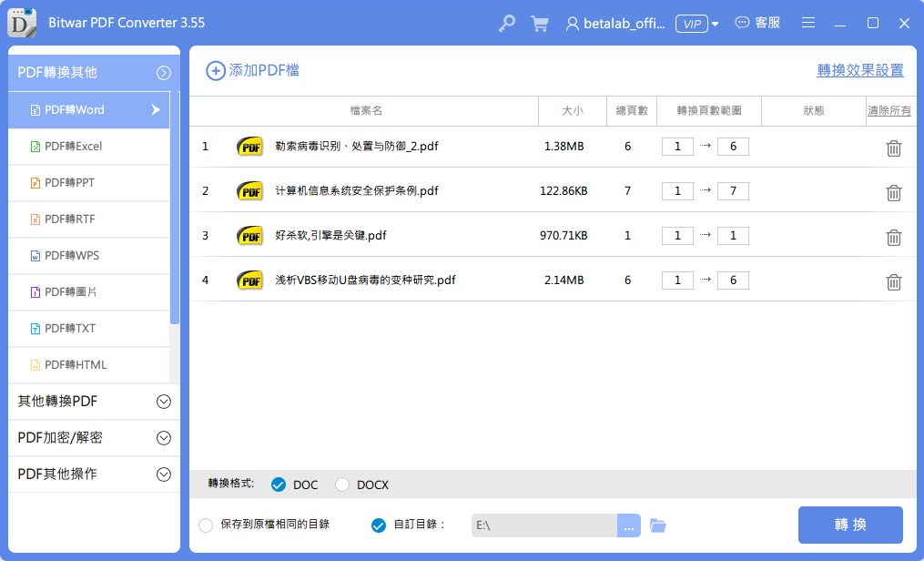Screen dimensions: 924x561
Task: Click start page field for 浅析VBS移动U盘病毒 file
Action: [677, 281]
